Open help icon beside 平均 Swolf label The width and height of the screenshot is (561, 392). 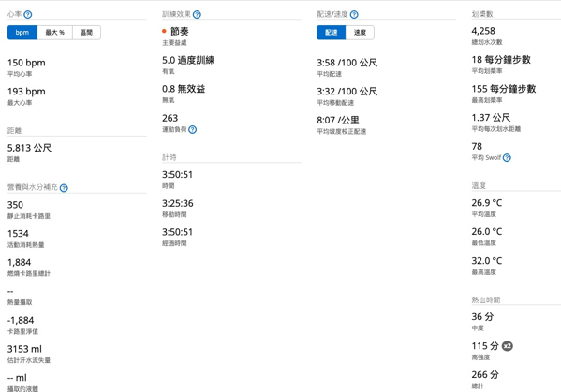pos(507,157)
